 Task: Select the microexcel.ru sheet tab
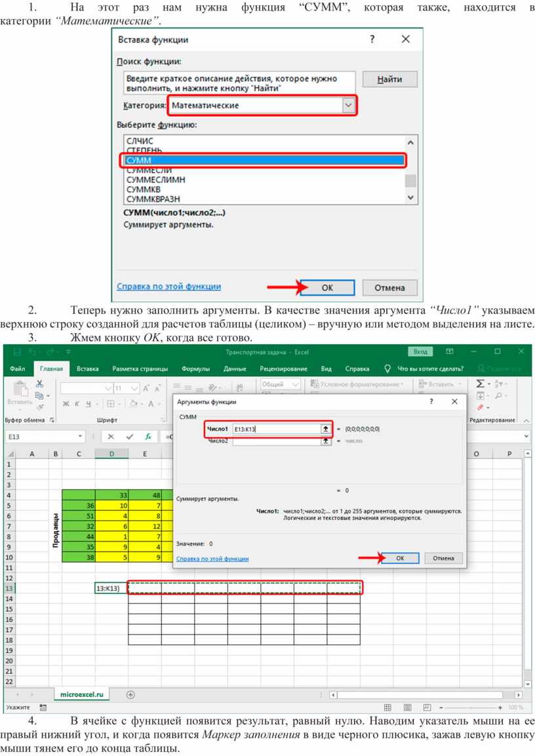[81, 694]
